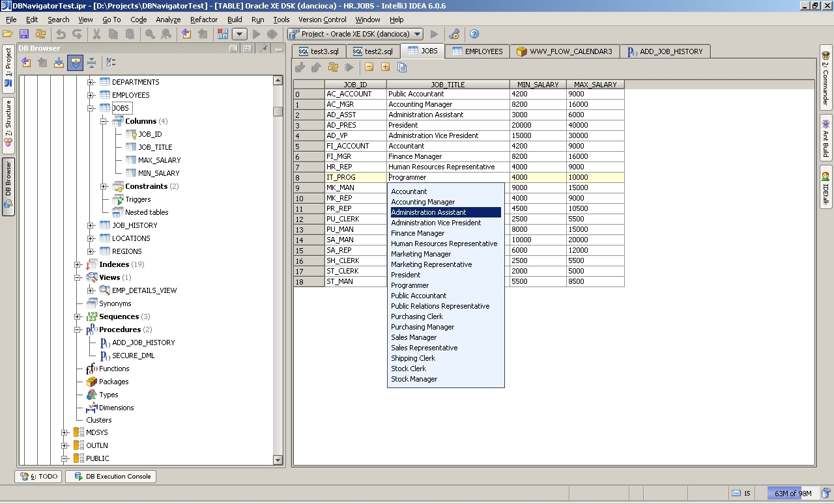The height and width of the screenshot is (504, 834).
Task: Expand the Sequences node
Action: [x=78, y=316]
